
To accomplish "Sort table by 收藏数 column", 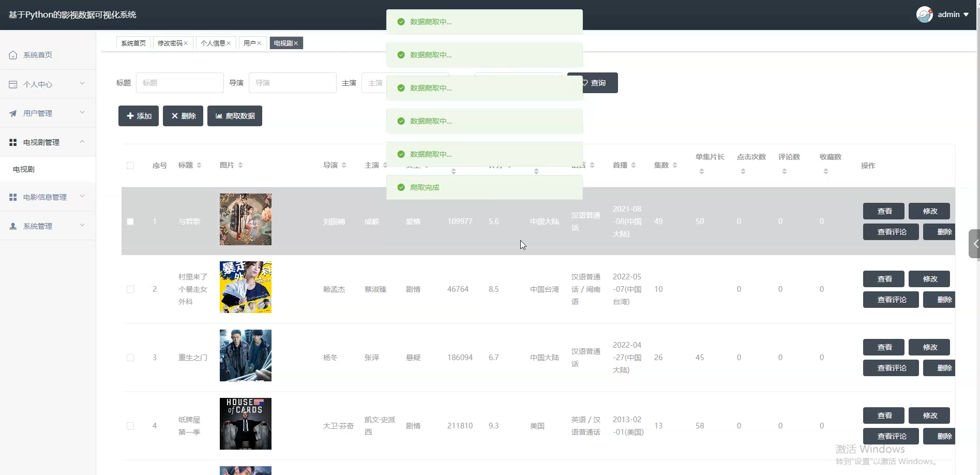I will [x=826, y=171].
